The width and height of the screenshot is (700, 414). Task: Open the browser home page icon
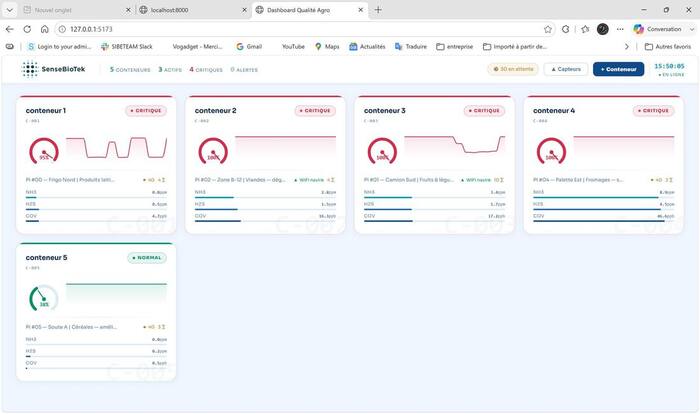45,29
